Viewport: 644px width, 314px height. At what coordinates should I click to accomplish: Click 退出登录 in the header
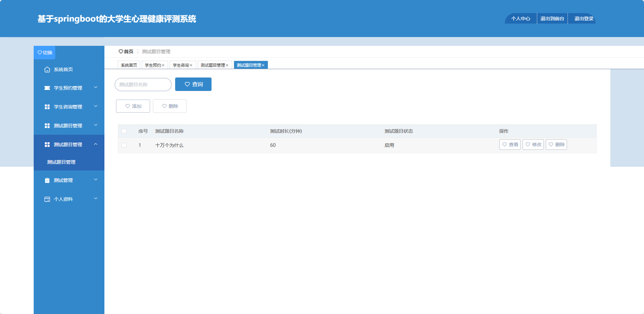tap(584, 19)
